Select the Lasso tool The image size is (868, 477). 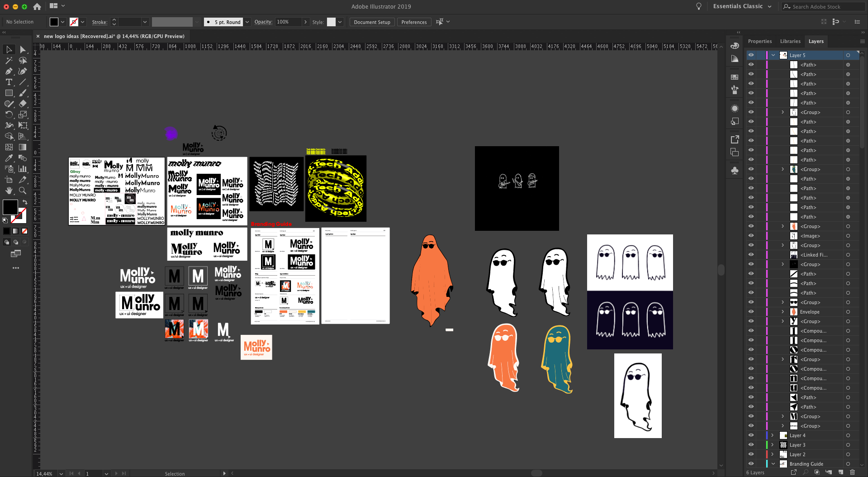tap(23, 60)
